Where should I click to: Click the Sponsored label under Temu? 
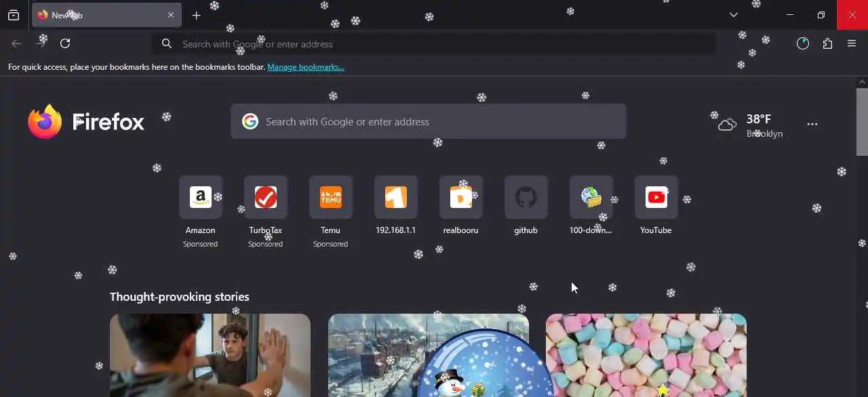tap(330, 244)
